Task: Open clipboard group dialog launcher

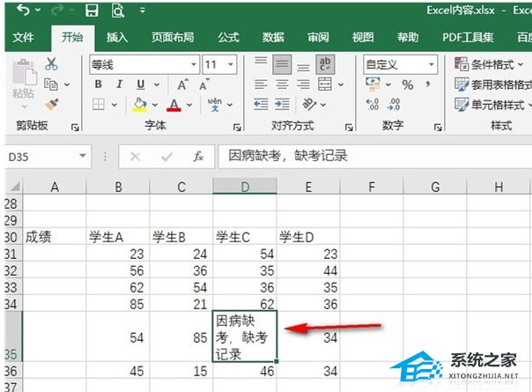Action: pos(75,127)
